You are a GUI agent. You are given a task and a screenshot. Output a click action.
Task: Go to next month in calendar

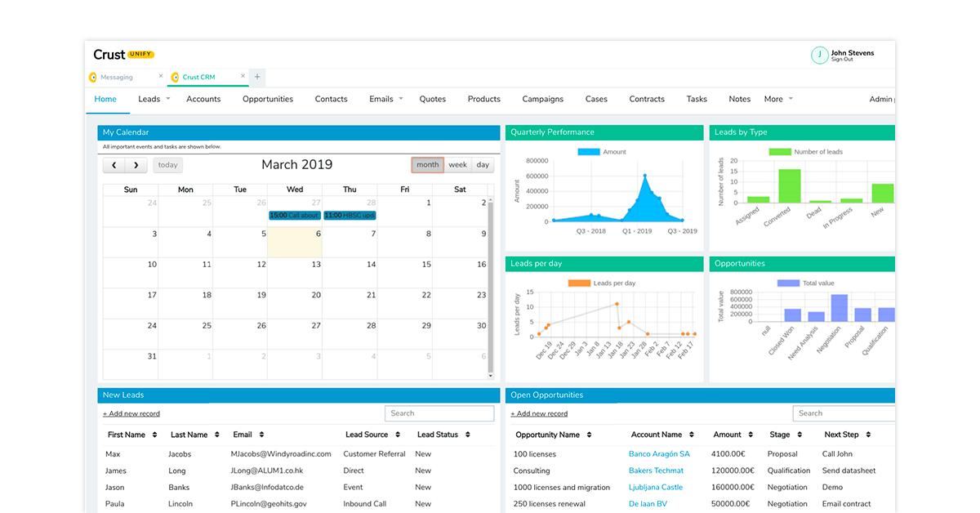(x=136, y=165)
